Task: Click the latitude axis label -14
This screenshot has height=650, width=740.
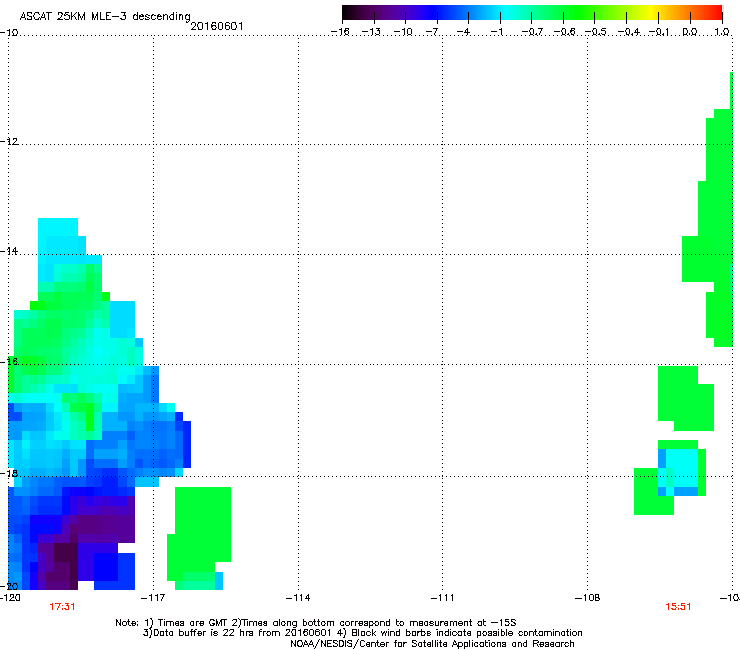Action: click(x=9, y=251)
